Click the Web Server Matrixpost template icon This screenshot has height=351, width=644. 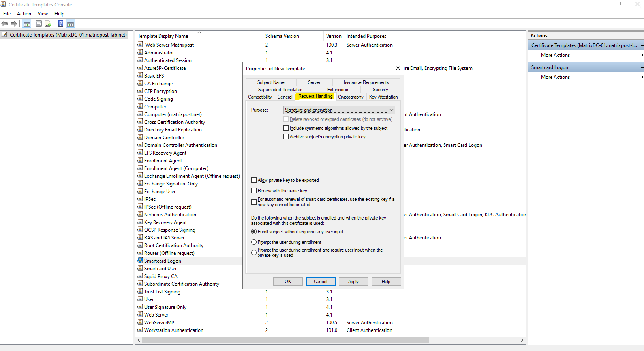(140, 45)
